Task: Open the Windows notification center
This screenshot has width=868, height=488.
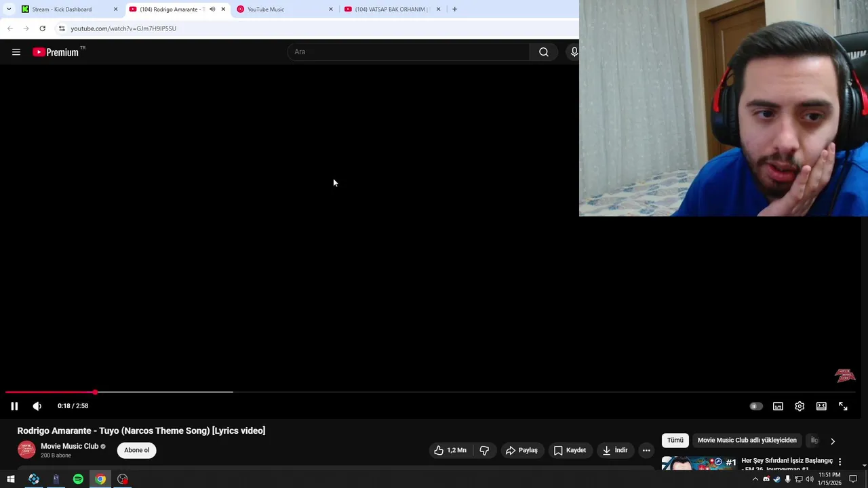Action: pyautogui.click(x=854, y=479)
